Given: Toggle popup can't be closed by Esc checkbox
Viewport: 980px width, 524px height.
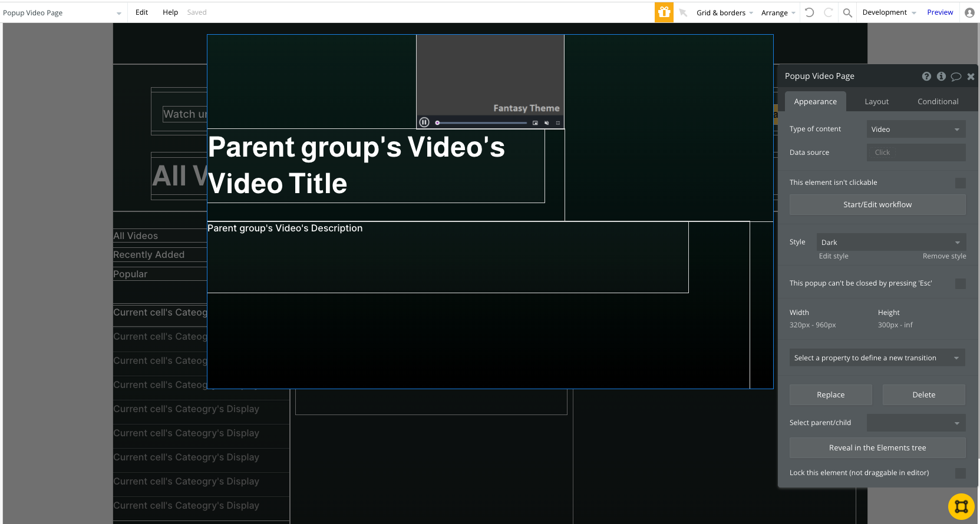Looking at the screenshot, I should point(961,284).
